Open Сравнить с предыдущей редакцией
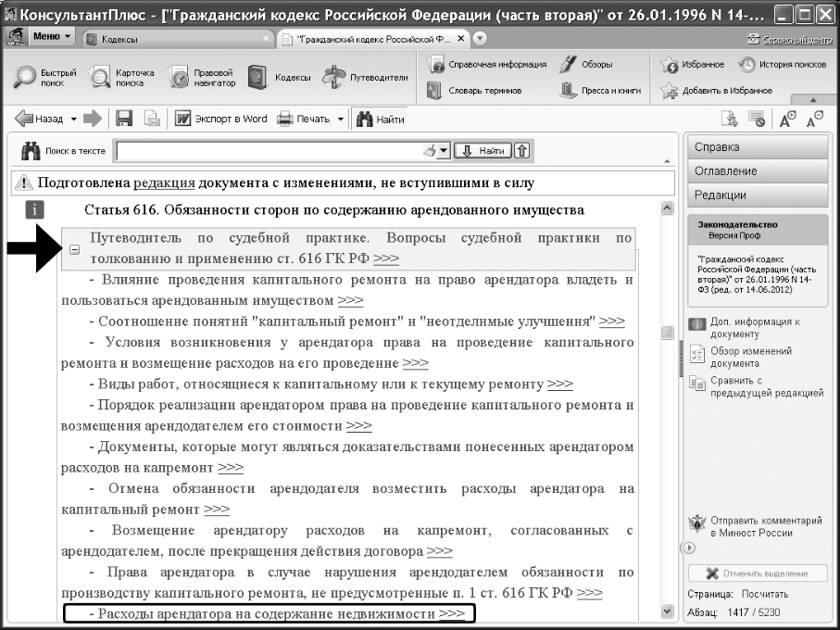 click(757, 386)
